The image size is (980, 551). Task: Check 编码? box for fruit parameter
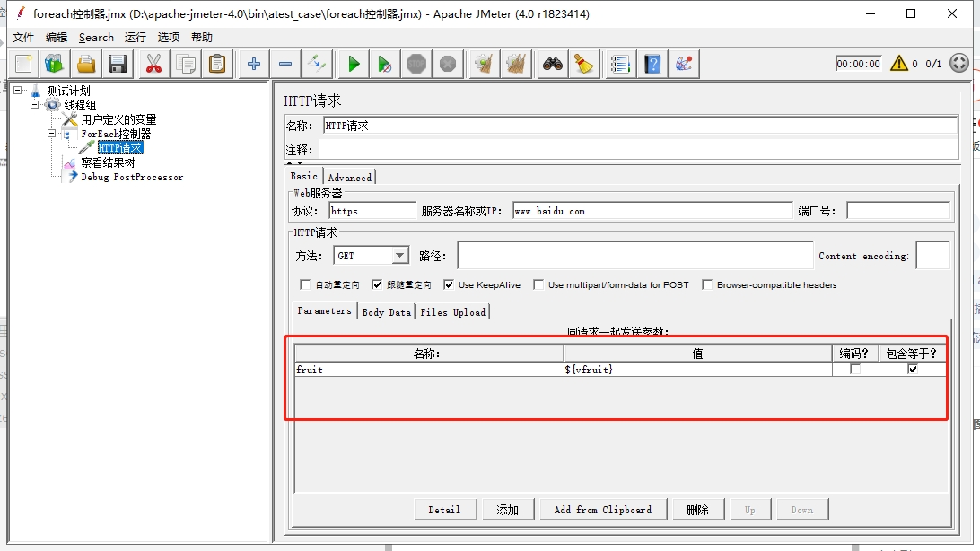coord(855,369)
